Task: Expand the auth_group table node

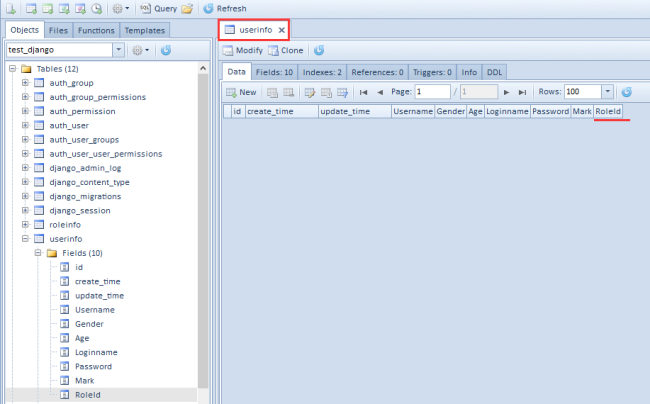Action: [x=25, y=82]
